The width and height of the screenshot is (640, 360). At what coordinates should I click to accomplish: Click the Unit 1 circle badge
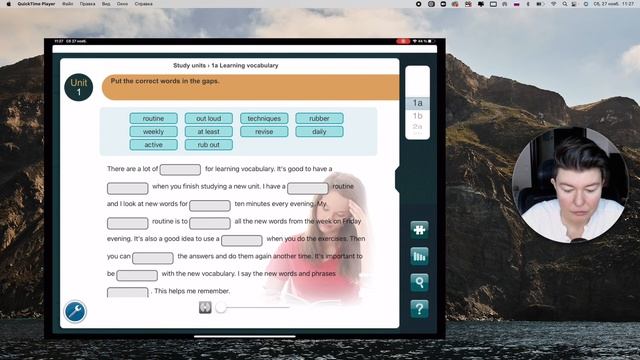point(79,87)
